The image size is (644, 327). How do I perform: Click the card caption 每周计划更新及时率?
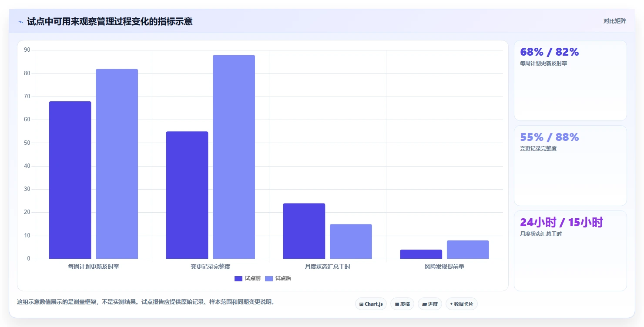[543, 63]
